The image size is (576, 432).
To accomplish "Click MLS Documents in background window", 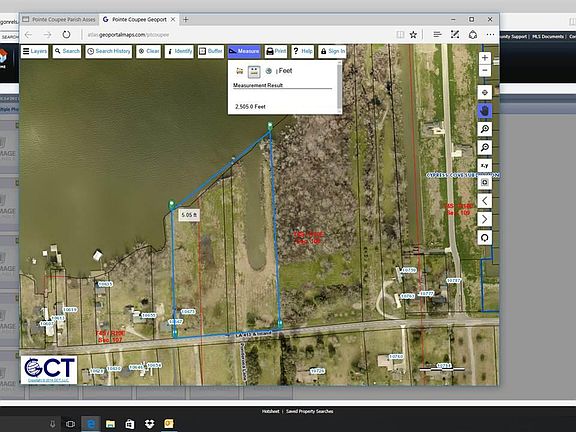I will (x=547, y=36).
